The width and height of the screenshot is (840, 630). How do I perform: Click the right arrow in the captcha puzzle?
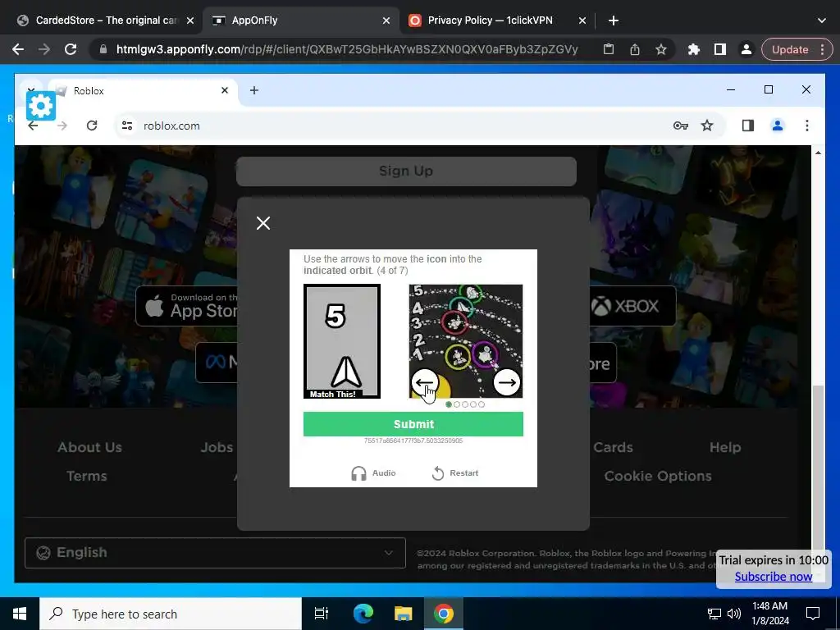(x=506, y=382)
